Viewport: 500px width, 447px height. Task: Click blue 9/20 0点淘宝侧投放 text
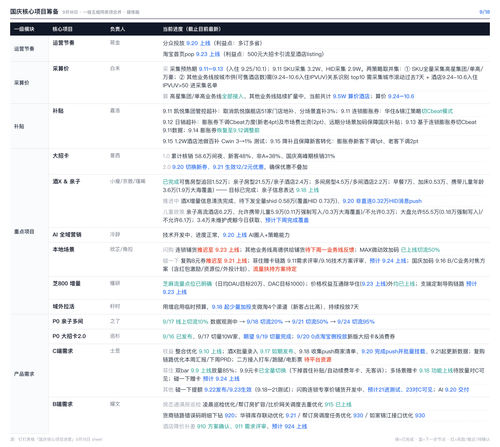(322, 337)
